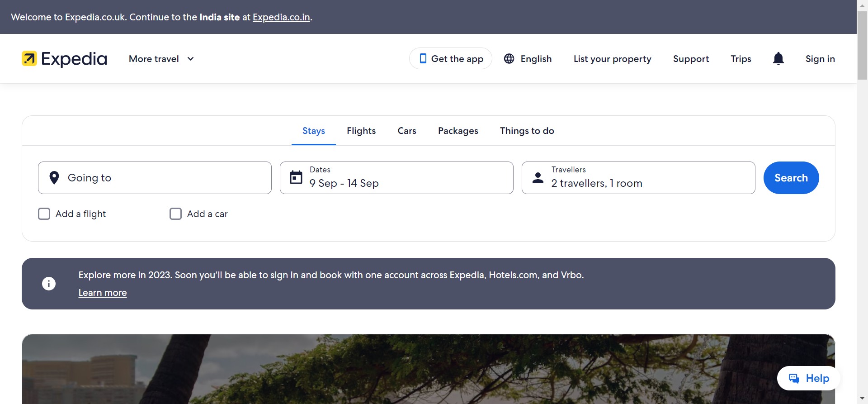
Task: Select the Things to do tab
Action: tap(527, 131)
